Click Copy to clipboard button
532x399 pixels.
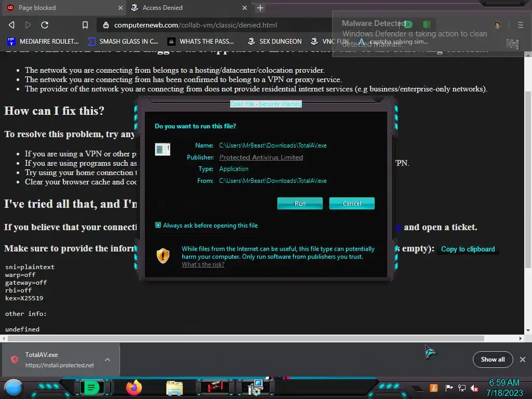click(468, 249)
